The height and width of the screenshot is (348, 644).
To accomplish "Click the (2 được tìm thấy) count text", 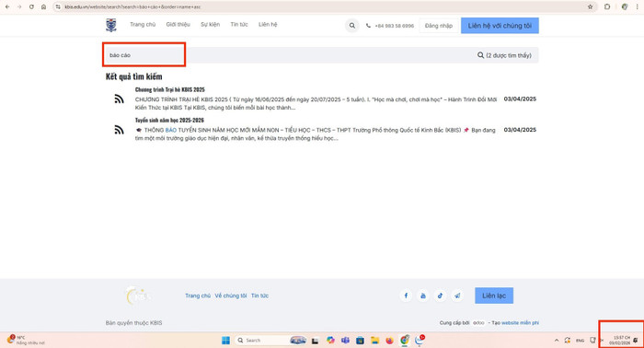I will [509, 55].
